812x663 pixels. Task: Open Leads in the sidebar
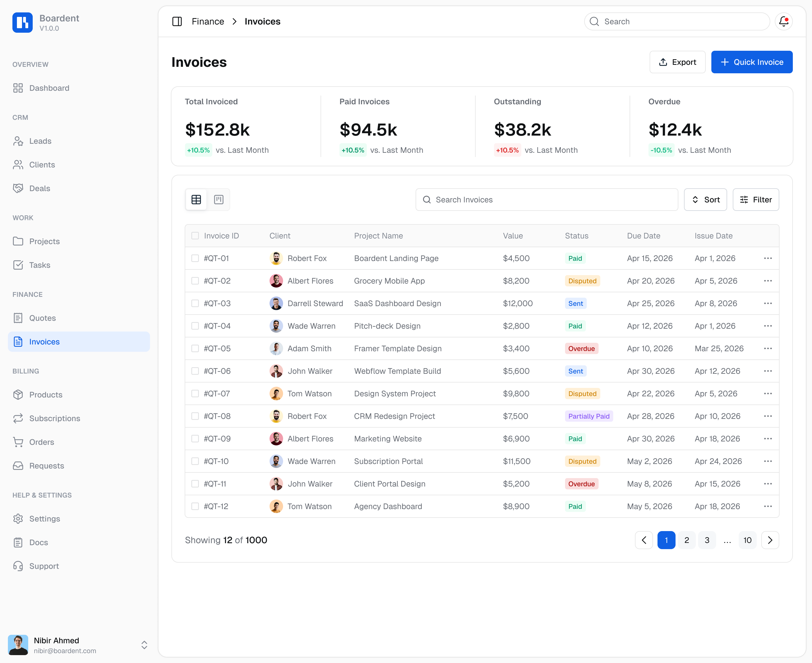(x=79, y=141)
